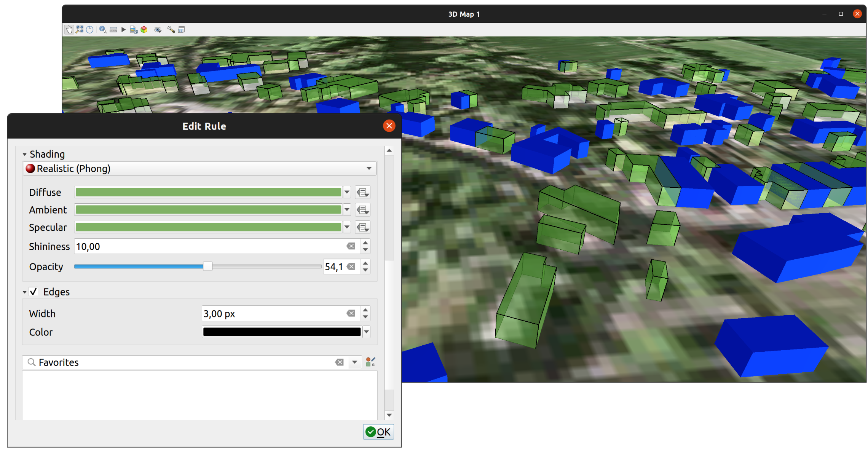The height and width of the screenshot is (450, 868).
Task: Select the Camera Control pan tool
Action: [69, 30]
